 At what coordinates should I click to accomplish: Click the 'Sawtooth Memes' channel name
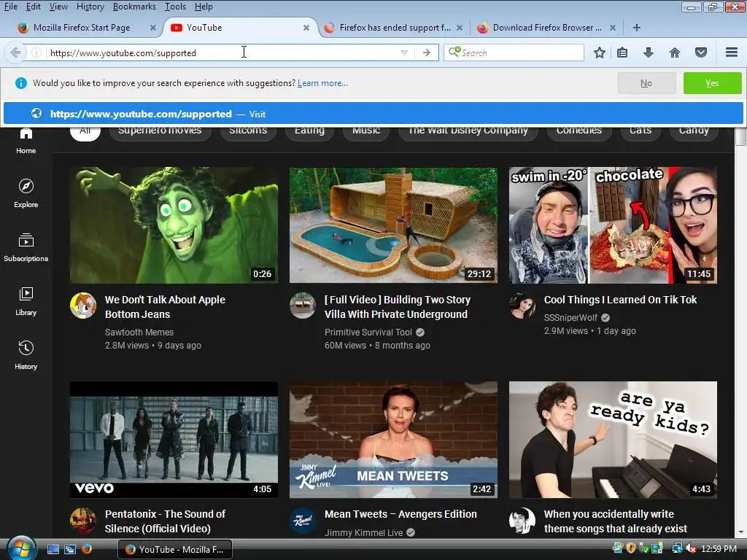click(x=139, y=332)
